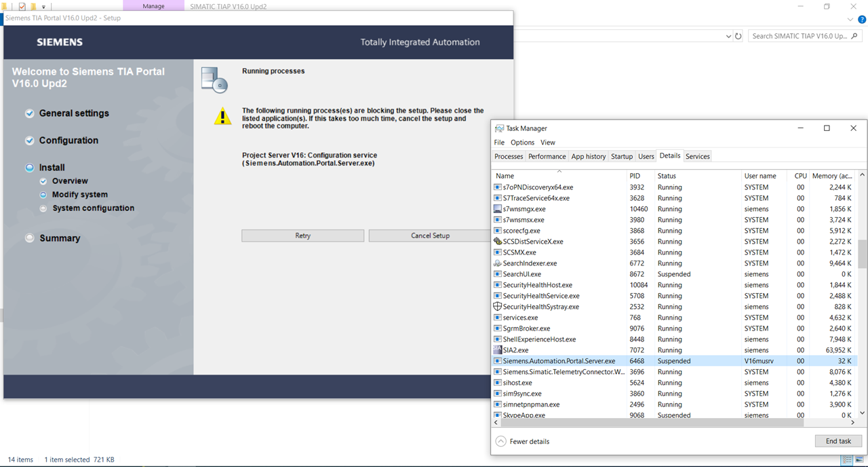Click the scorecfg.exe process icon
The image size is (868, 467).
point(498,231)
